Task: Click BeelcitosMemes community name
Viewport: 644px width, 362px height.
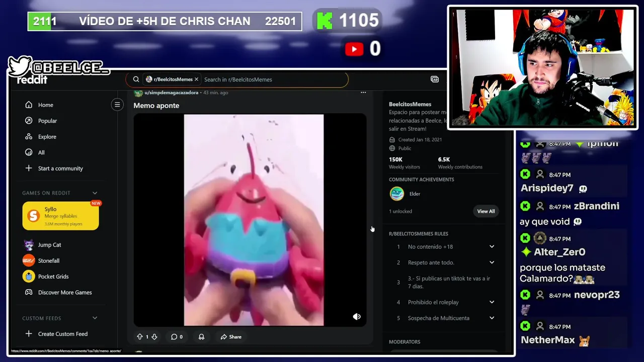Action: coord(410,104)
